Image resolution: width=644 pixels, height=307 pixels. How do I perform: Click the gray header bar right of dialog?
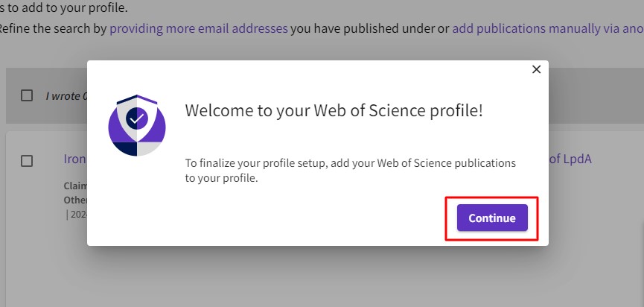point(596,95)
